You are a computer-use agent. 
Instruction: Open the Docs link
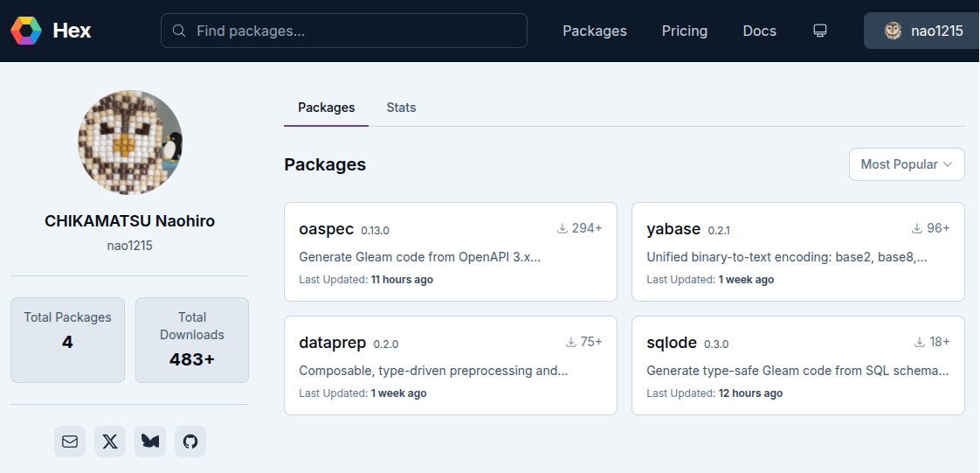(759, 31)
